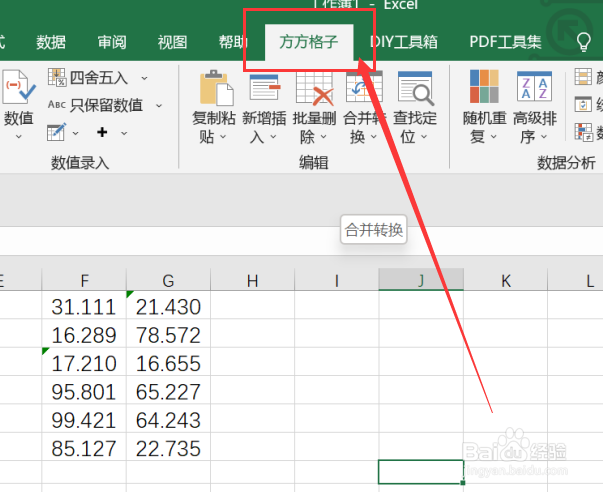Expand the 四舍五入 dropdown arrow
603x492 pixels.
click(144, 78)
